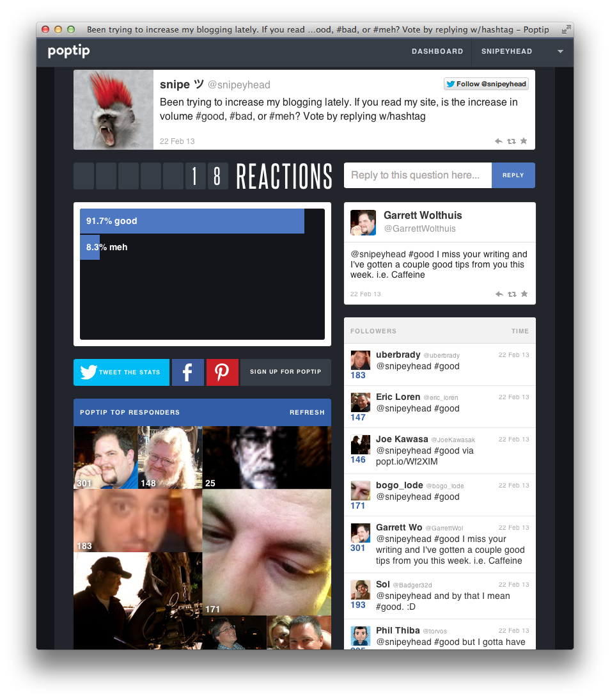Click follower count 183 beside uberbrady
This screenshot has height=700, width=610.
(x=358, y=376)
